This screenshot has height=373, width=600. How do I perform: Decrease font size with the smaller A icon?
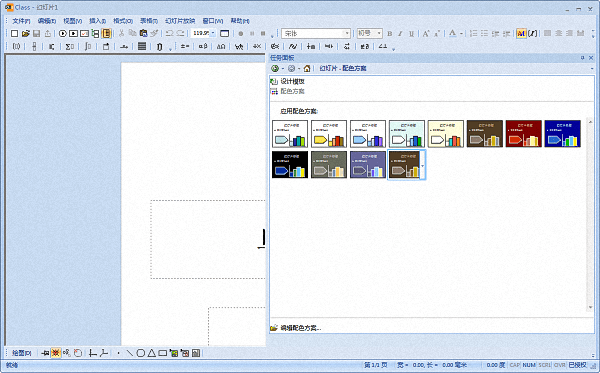437,34
